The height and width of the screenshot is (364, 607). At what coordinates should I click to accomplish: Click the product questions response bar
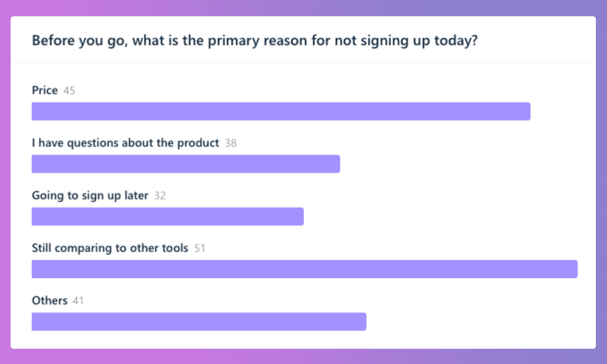point(186,164)
